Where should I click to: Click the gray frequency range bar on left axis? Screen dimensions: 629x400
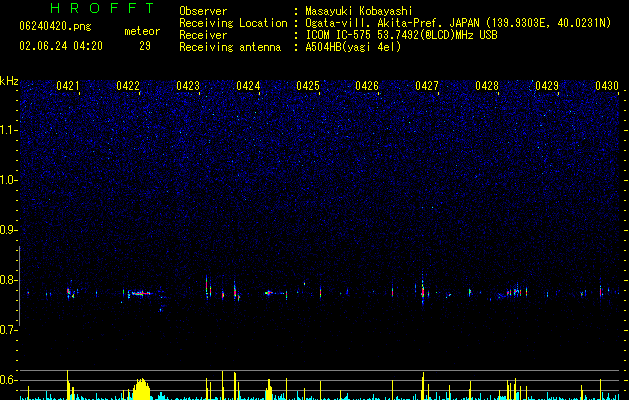click(x=19, y=286)
